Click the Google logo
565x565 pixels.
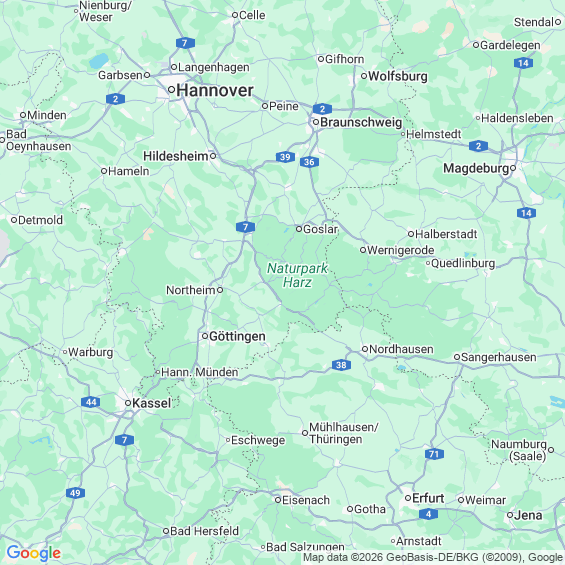click(x=34, y=553)
